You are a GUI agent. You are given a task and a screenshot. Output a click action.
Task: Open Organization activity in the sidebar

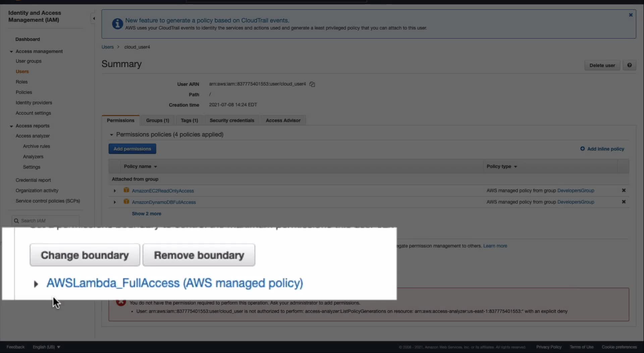(37, 191)
